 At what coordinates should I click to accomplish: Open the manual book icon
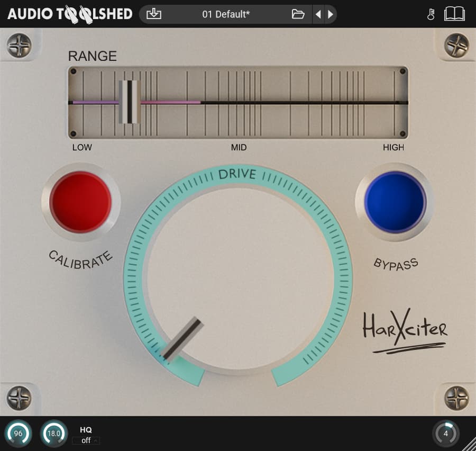coord(454,14)
